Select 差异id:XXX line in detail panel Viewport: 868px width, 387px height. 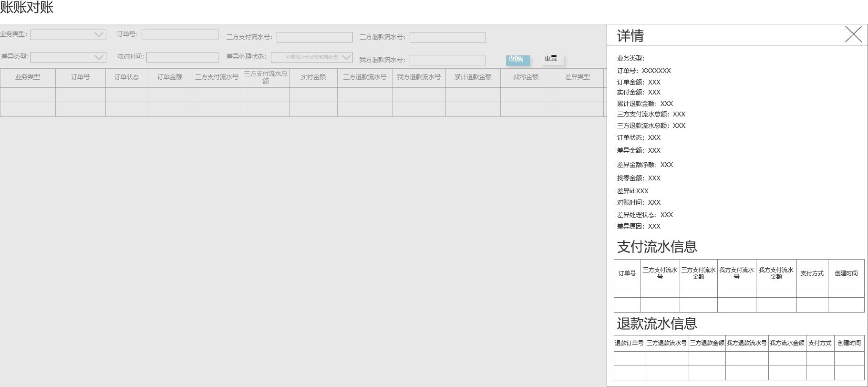pyautogui.click(x=632, y=191)
